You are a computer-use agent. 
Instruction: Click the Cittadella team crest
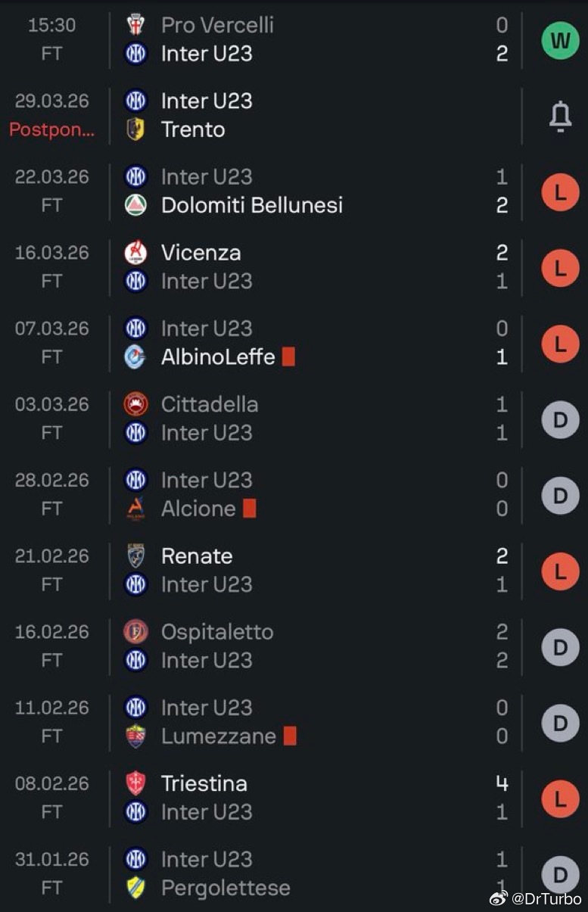(135, 404)
